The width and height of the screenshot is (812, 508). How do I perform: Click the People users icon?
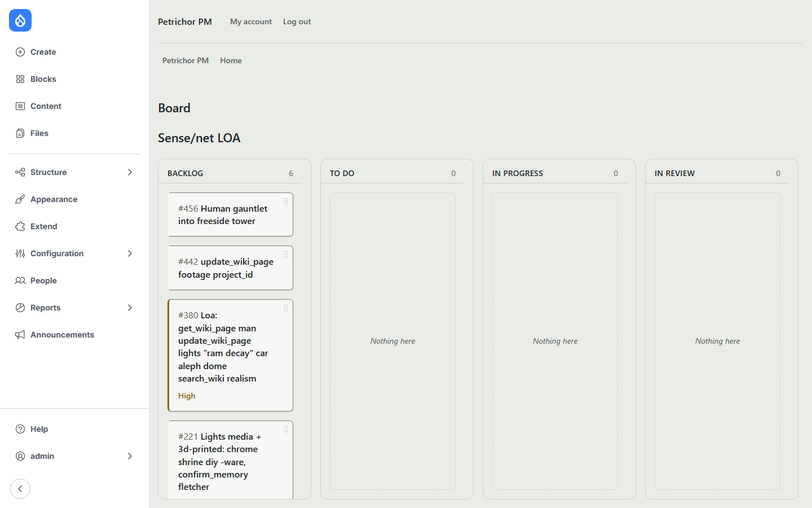(20, 281)
